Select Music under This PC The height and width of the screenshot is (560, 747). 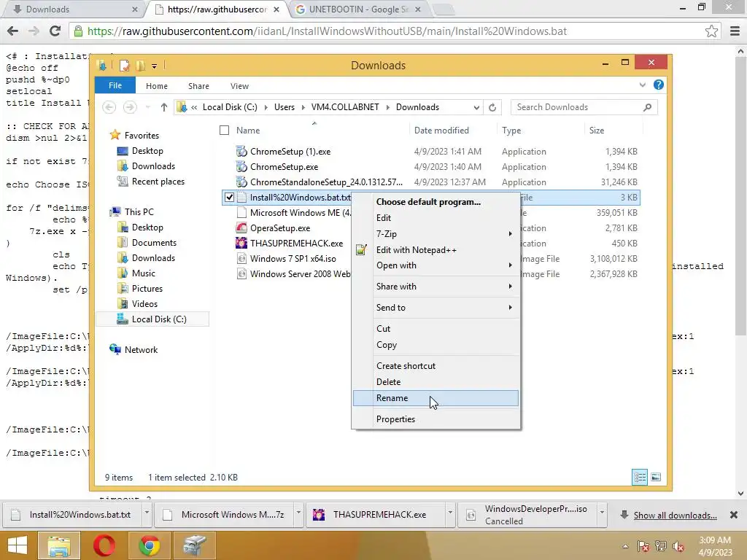[144, 273]
